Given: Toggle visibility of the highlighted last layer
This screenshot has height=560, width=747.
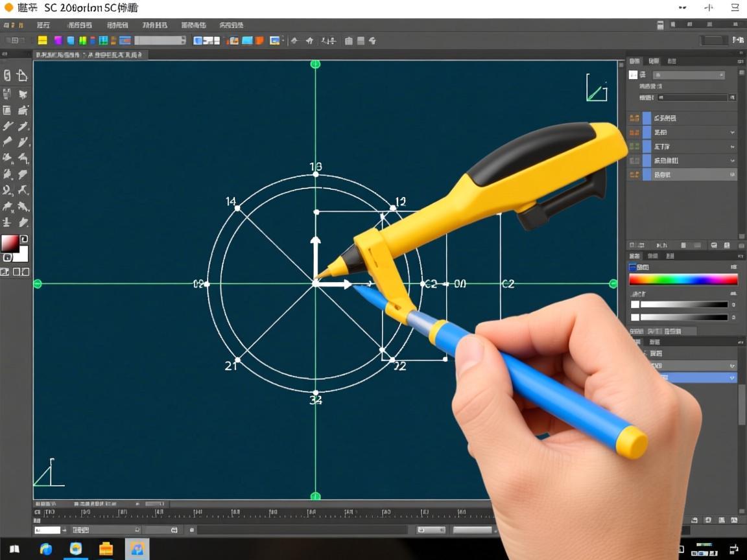Looking at the screenshot, I should [634, 175].
